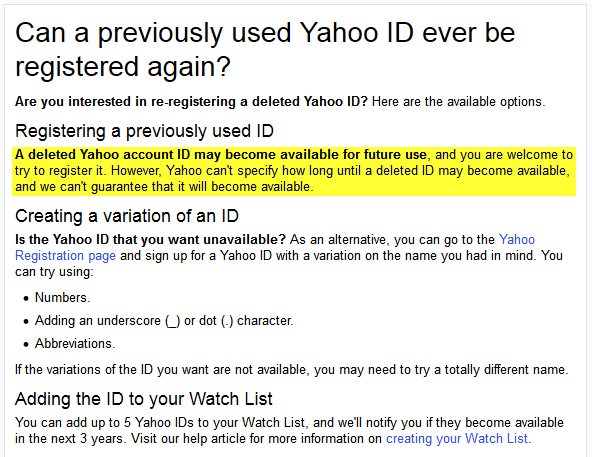Select the 'Adding the ID to your Watch List' heading

pyautogui.click(x=144, y=399)
